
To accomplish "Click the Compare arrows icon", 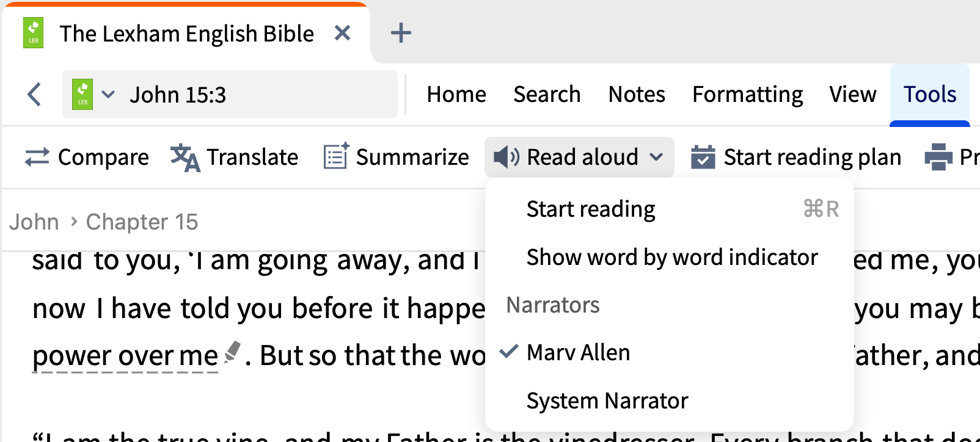I will [37, 158].
